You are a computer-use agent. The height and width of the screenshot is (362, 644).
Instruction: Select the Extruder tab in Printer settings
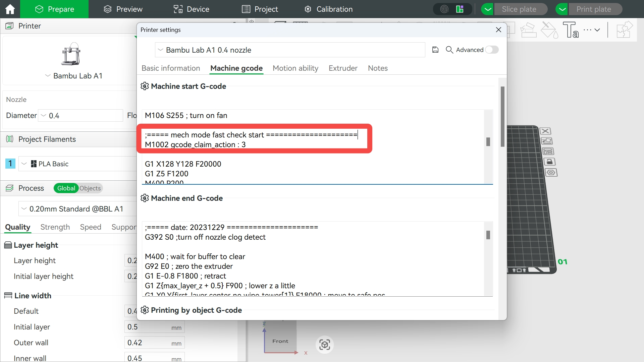[x=343, y=68]
